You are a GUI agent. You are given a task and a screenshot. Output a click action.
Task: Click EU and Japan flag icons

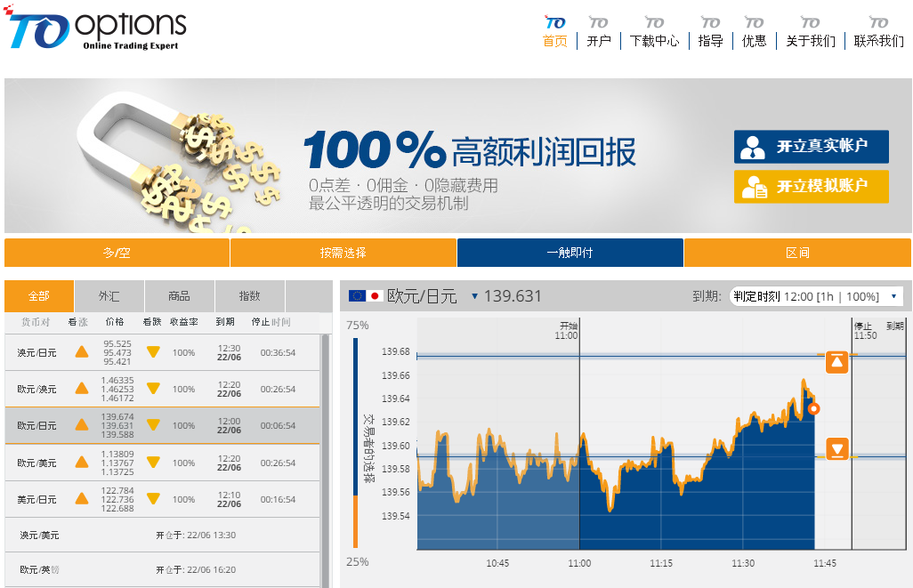click(365, 295)
